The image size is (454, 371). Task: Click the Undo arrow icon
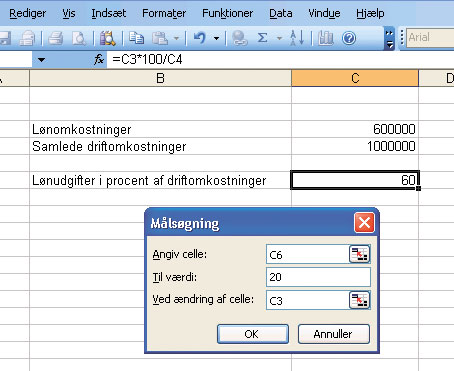(200, 38)
